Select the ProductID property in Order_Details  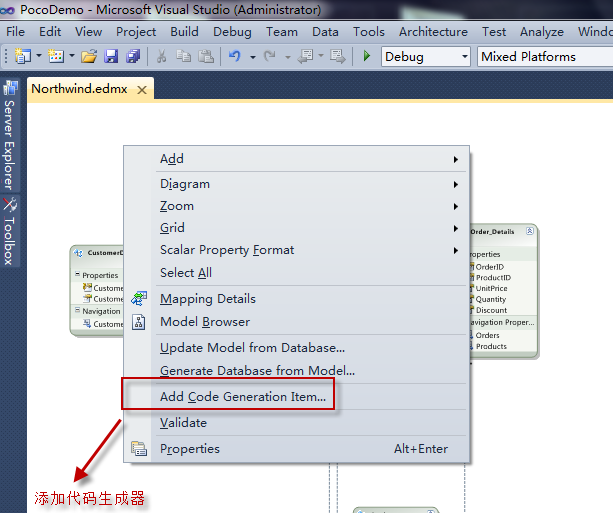coord(493,277)
